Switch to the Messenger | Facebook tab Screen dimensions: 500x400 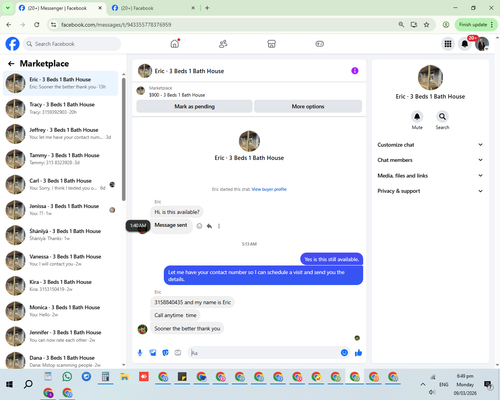coord(61,8)
